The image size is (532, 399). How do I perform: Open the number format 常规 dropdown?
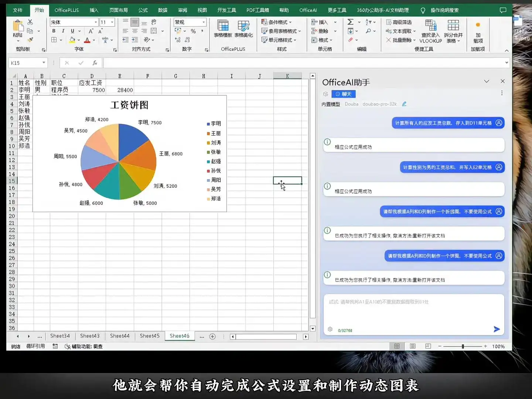[x=203, y=22]
